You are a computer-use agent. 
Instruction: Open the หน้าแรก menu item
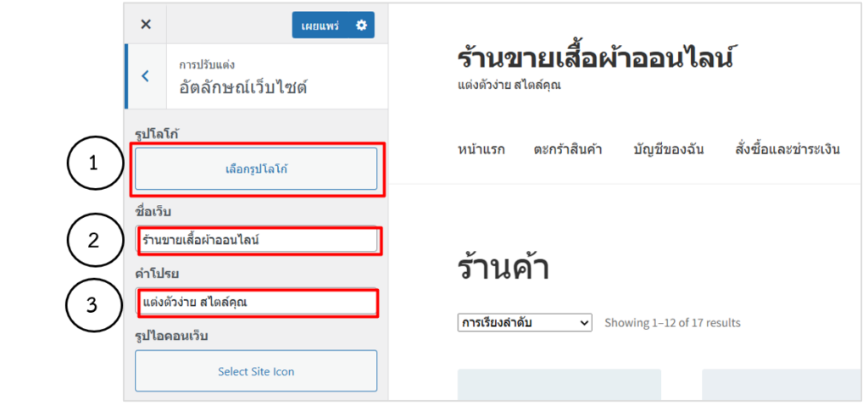(x=481, y=150)
